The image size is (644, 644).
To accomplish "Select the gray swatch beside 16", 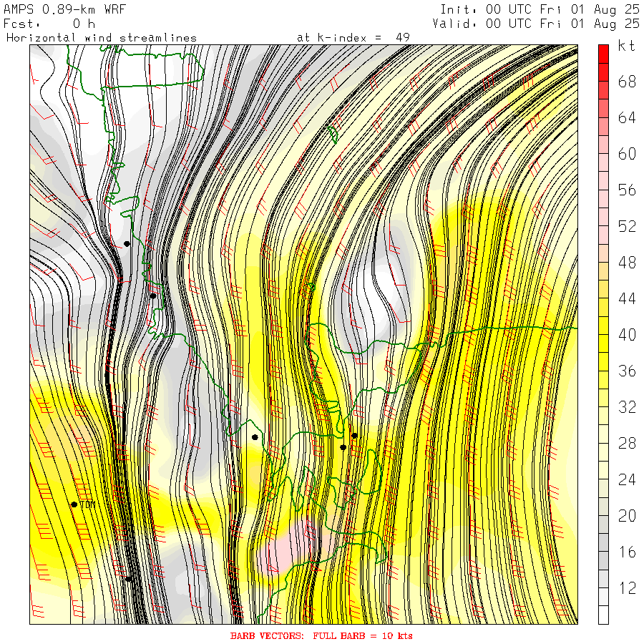I will pos(603,560).
